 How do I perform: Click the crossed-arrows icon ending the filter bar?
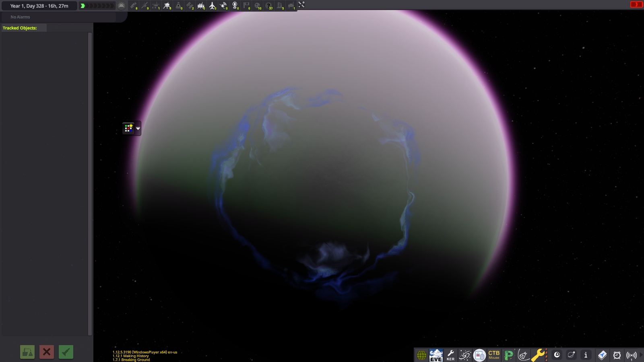pos(301,5)
